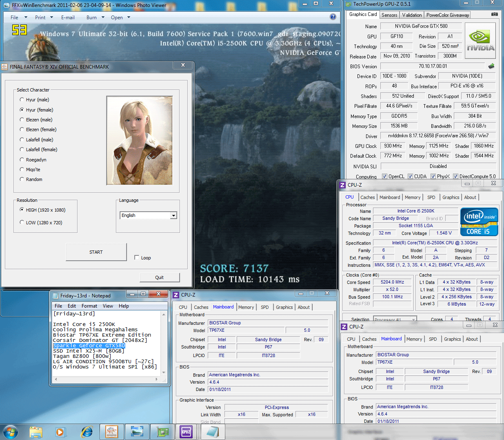This screenshot has height=440, width=504.
Task: Choose LOW (1280 x 720) resolution
Action: (22, 223)
